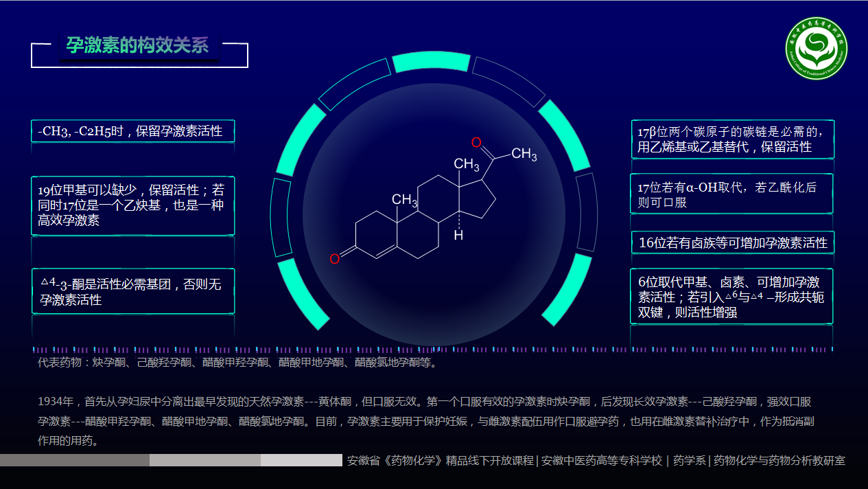Select the -CH3, -C2H5 activity text box
This screenshot has height=489, width=868.
coord(133,130)
